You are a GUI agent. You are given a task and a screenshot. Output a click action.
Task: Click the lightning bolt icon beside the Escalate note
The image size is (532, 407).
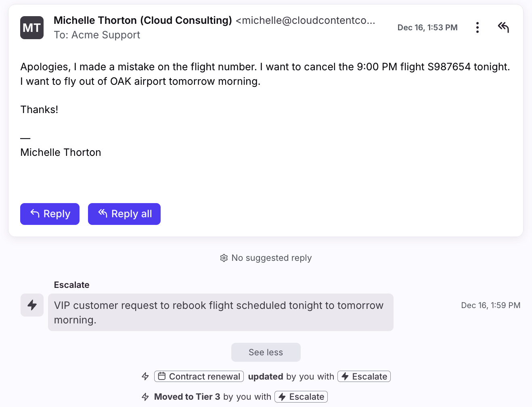click(x=32, y=305)
